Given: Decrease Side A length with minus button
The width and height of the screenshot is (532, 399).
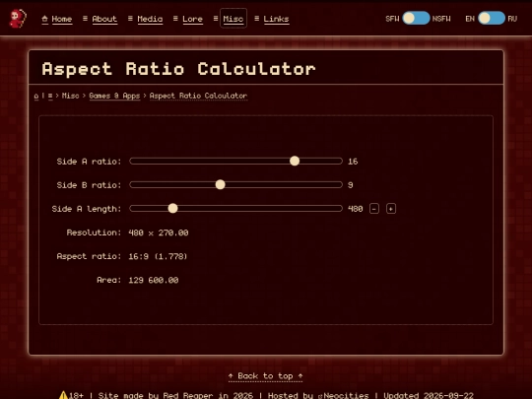Looking at the screenshot, I should (374, 209).
